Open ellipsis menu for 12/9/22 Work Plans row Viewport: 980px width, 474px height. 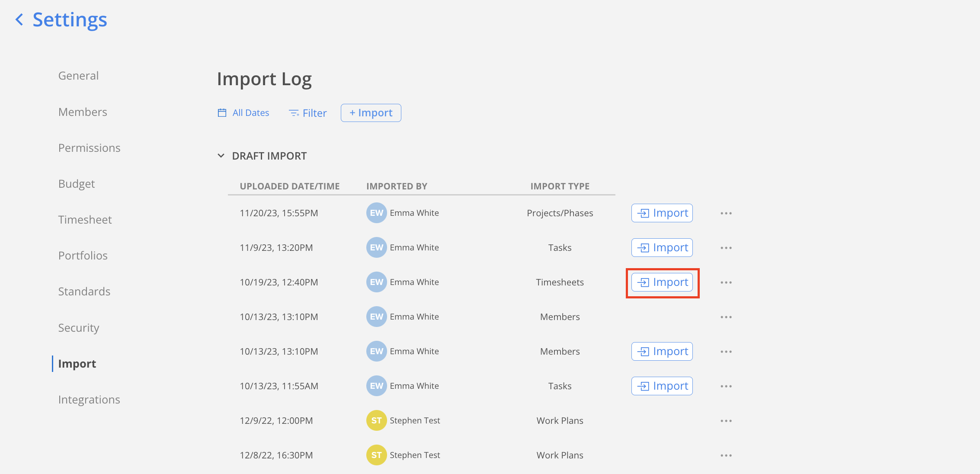coord(726,421)
